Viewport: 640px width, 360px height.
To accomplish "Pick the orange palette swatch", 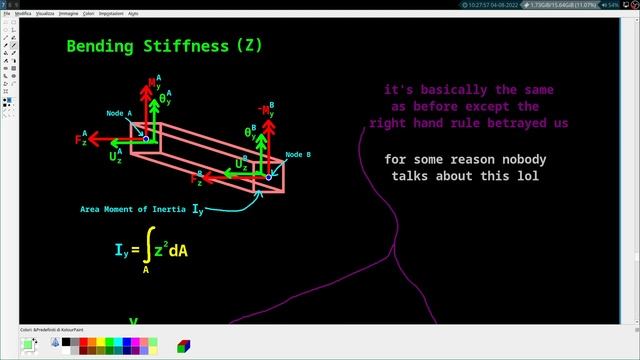I will click(92, 342).
